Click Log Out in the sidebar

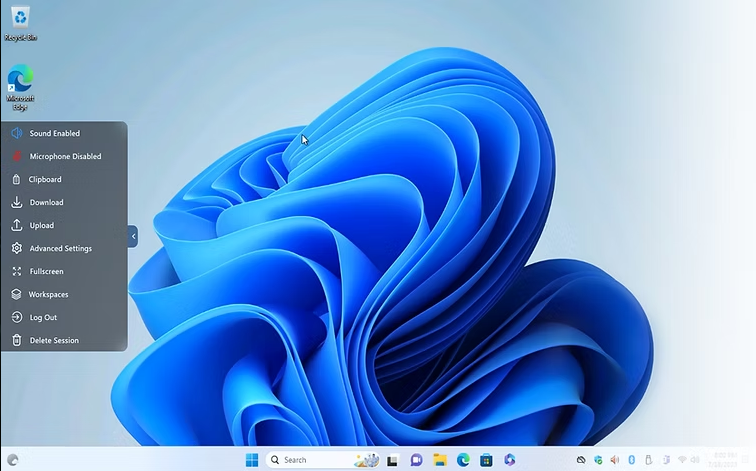coord(43,317)
